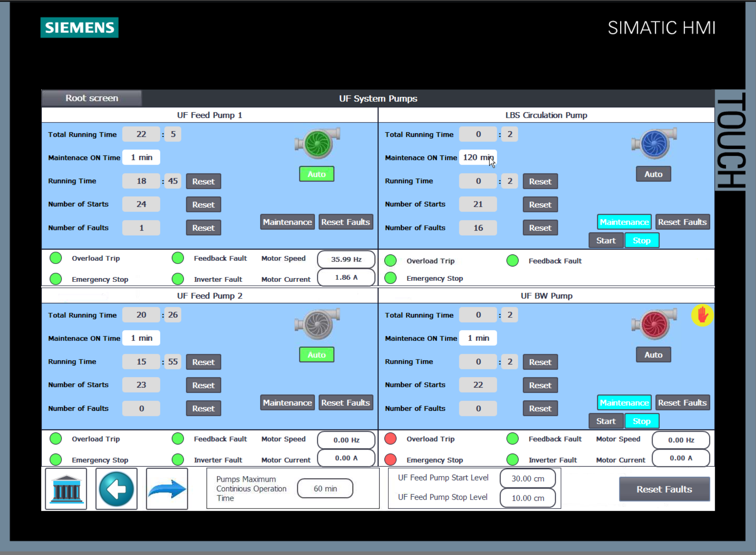
Task: Click the yellow hand stop icon
Action: tap(702, 315)
